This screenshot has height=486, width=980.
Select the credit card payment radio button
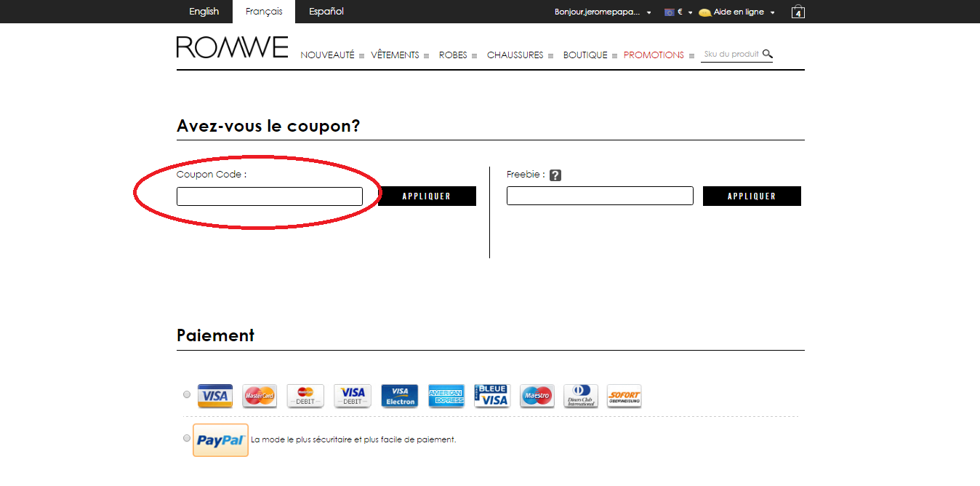(186, 394)
